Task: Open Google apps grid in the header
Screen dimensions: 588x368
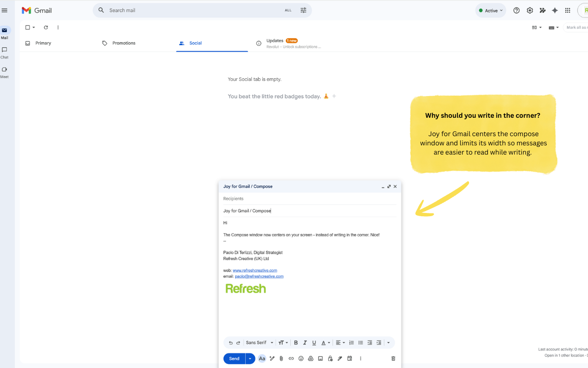Action: coord(567,10)
